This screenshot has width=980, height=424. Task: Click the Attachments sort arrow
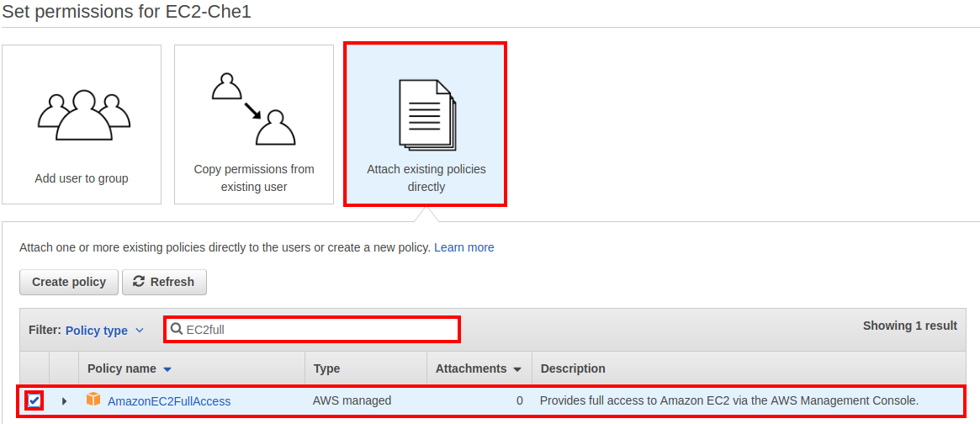pyautogui.click(x=516, y=369)
